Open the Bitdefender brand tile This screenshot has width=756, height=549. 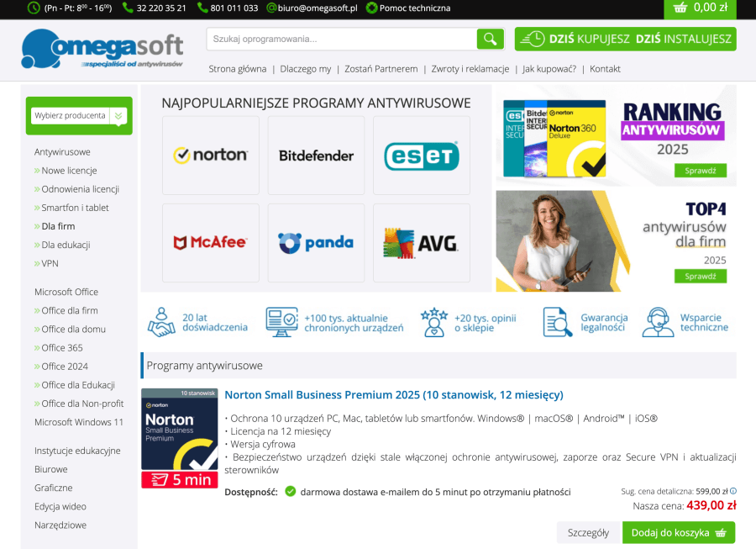(x=316, y=155)
